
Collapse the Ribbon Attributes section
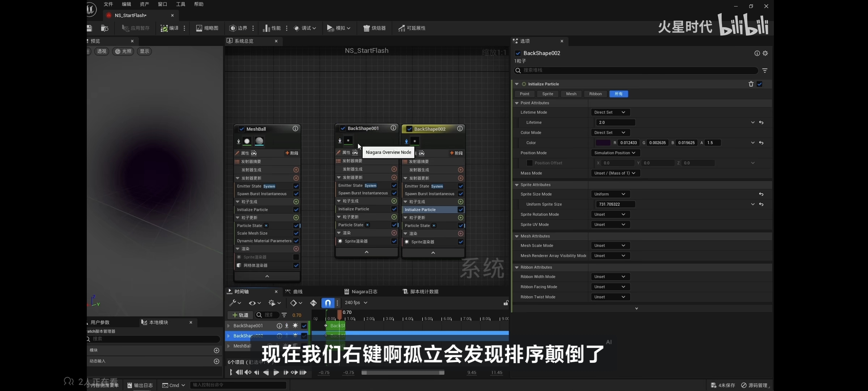coord(517,267)
